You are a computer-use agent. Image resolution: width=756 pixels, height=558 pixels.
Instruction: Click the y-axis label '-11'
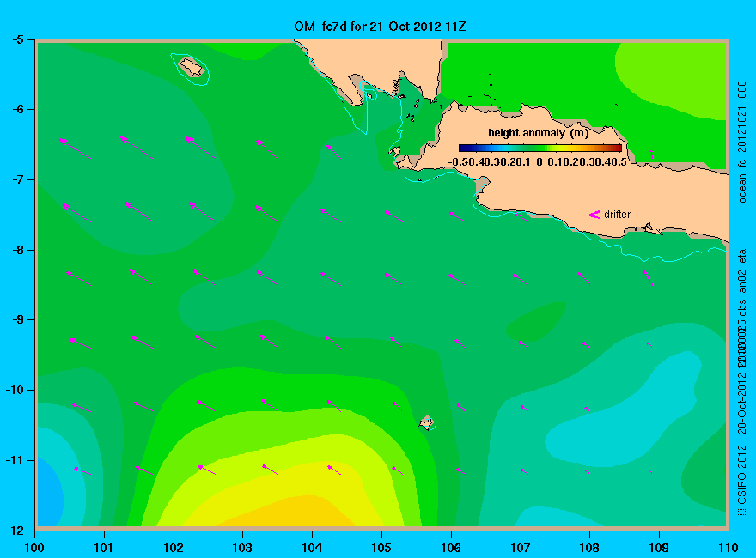[x=15, y=460]
